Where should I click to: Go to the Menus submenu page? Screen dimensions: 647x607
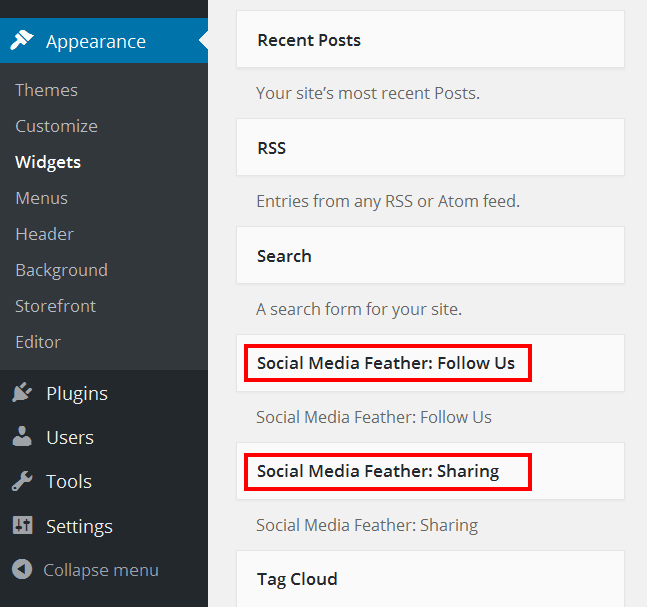pyautogui.click(x=41, y=198)
